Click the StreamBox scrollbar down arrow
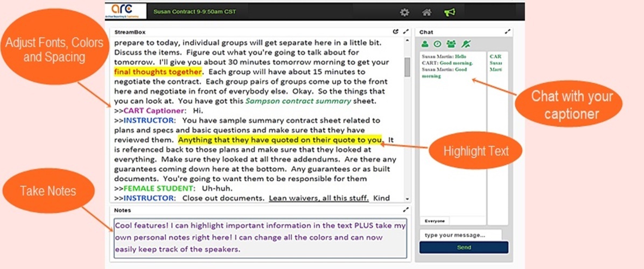644x269 pixels. pos(407,199)
